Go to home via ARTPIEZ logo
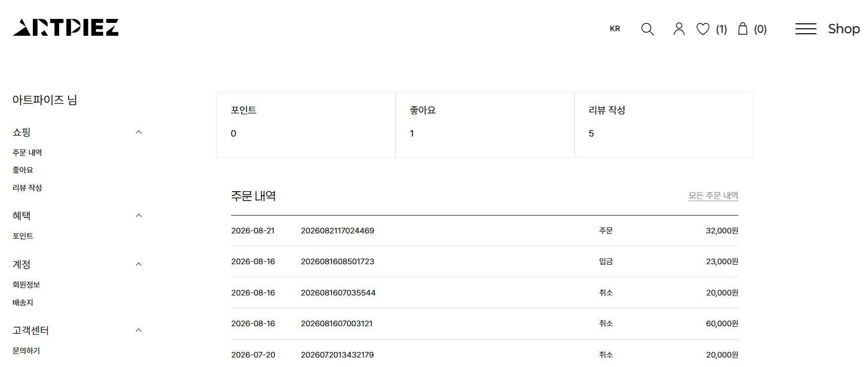This screenshot has width=868, height=367. [x=66, y=28]
